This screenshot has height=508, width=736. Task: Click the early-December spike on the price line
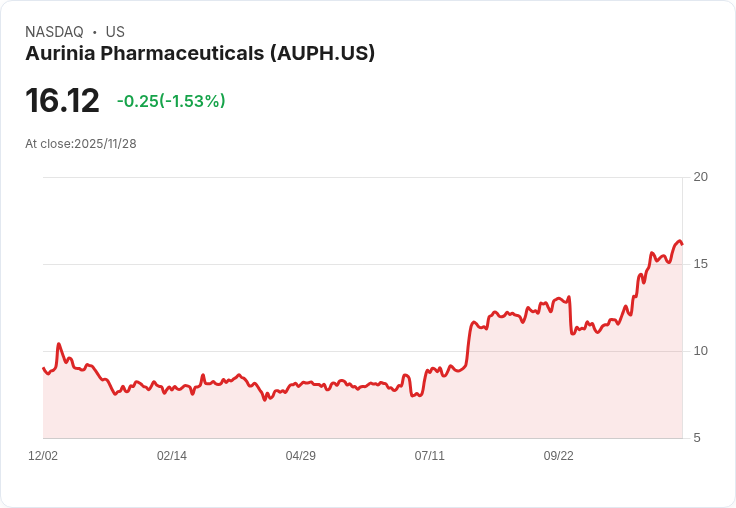pos(59,344)
